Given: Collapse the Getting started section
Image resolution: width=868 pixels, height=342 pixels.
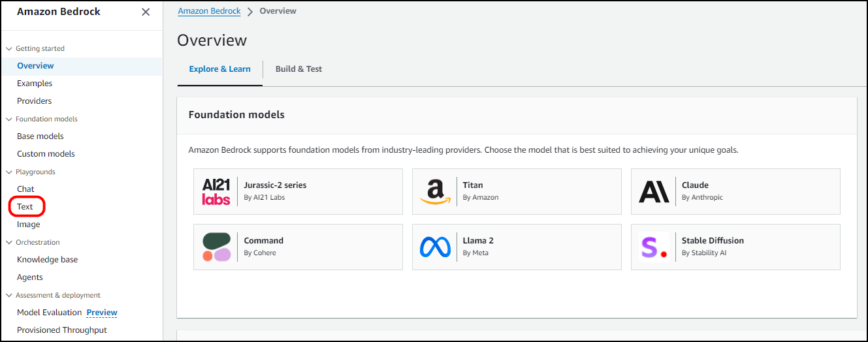Looking at the screenshot, I should pyautogui.click(x=9, y=49).
